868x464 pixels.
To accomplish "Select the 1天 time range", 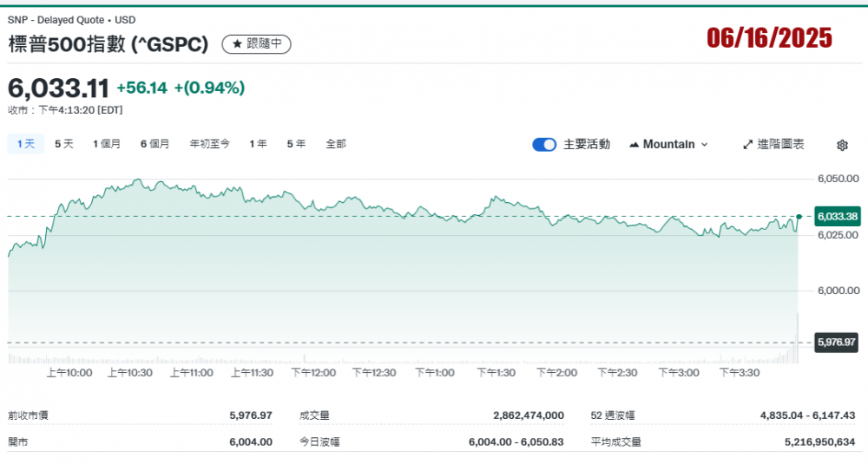I will 25,144.
